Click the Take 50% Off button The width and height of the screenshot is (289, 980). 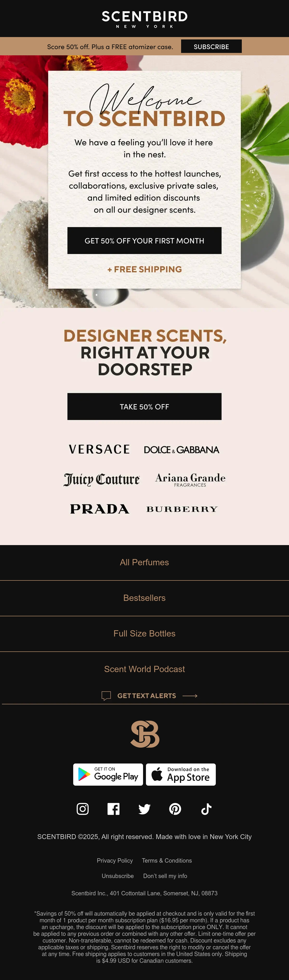[x=144, y=406]
